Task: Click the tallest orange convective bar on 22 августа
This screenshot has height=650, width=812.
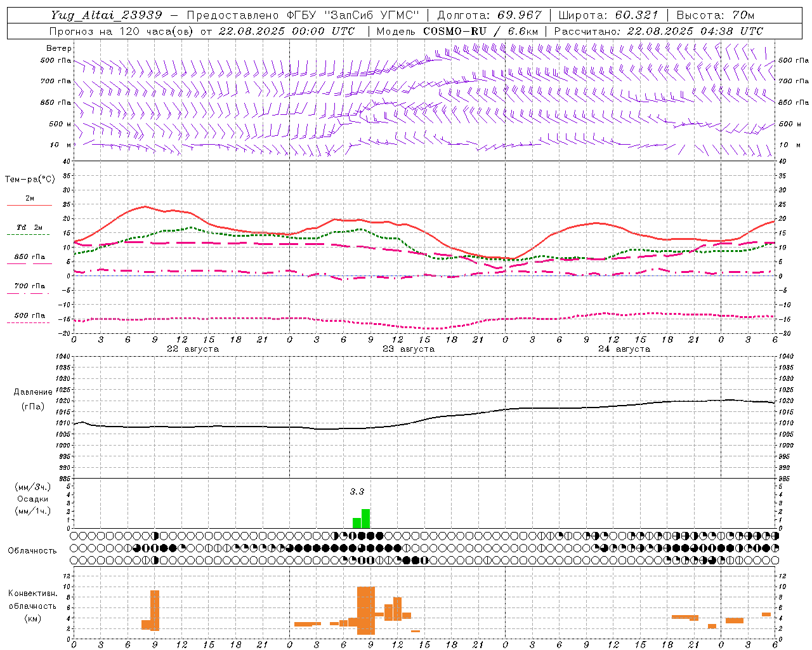Action: point(155,610)
